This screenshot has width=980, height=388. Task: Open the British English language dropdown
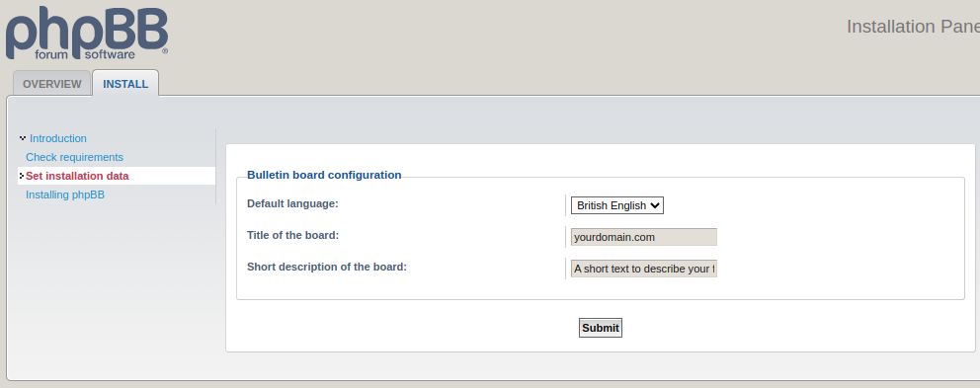[616, 205]
